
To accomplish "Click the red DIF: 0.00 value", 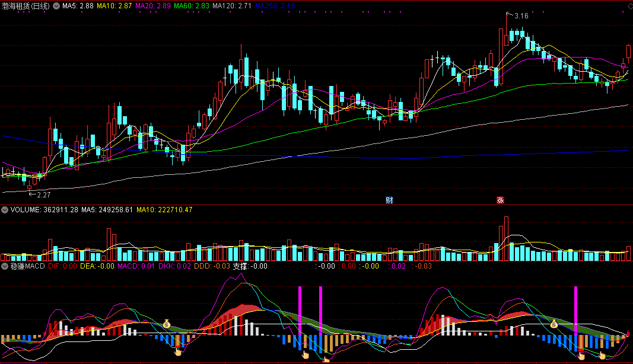I will (62, 266).
